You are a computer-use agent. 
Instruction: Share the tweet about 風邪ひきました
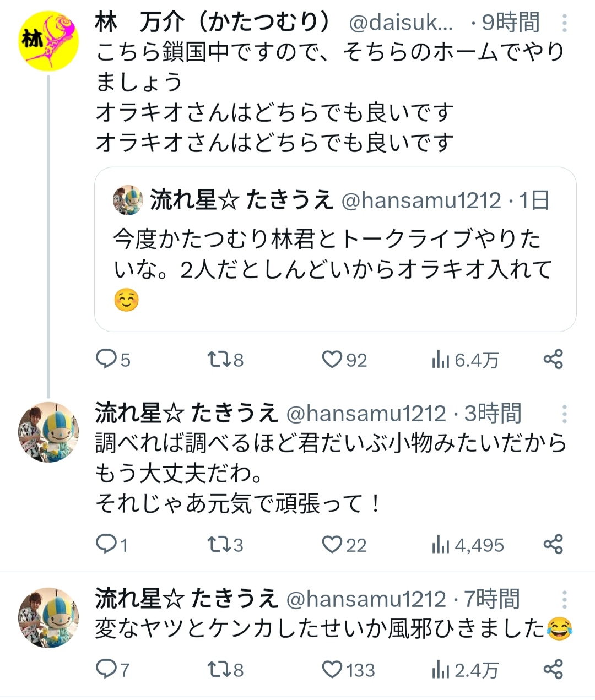tap(553, 670)
